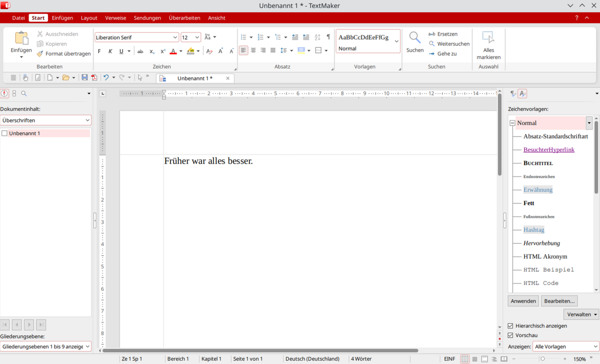This screenshot has width=600, height=364.
Task: Toggle italic formatting (K button)
Action: click(x=110, y=51)
